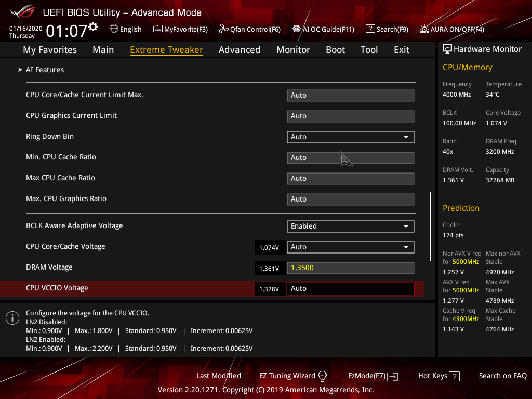Click the 174 pts Cooler score
The height and width of the screenshot is (399, 532).
pos(453,235)
